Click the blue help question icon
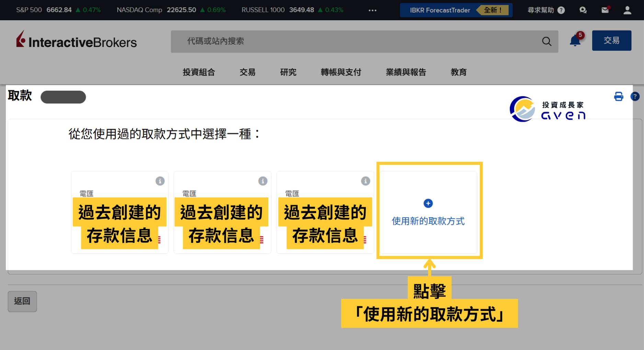Viewport: 644px width, 350px height. coord(635,97)
